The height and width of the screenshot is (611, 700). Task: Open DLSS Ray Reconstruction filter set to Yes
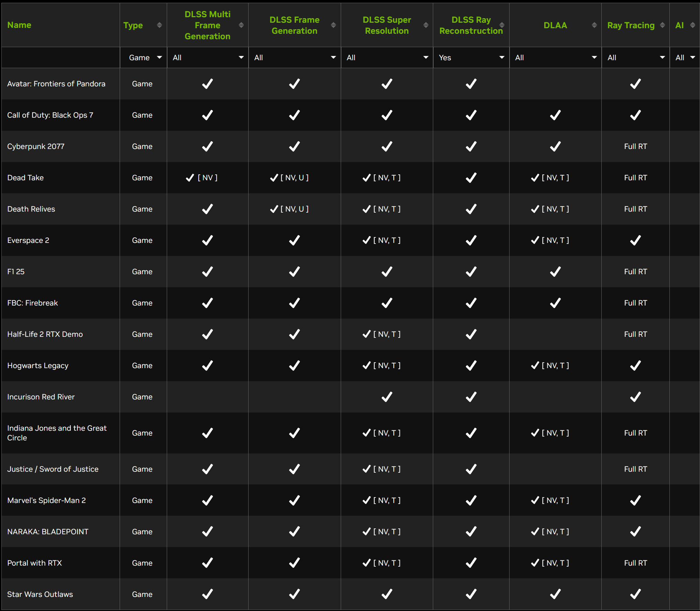tap(471, 57)
